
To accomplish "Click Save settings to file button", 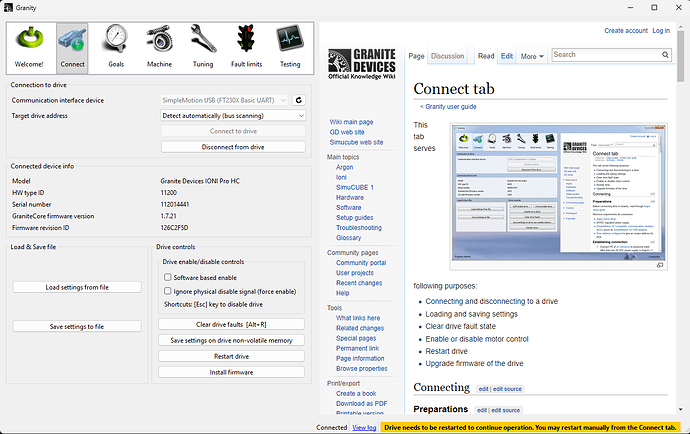I will tap(77, 326).
